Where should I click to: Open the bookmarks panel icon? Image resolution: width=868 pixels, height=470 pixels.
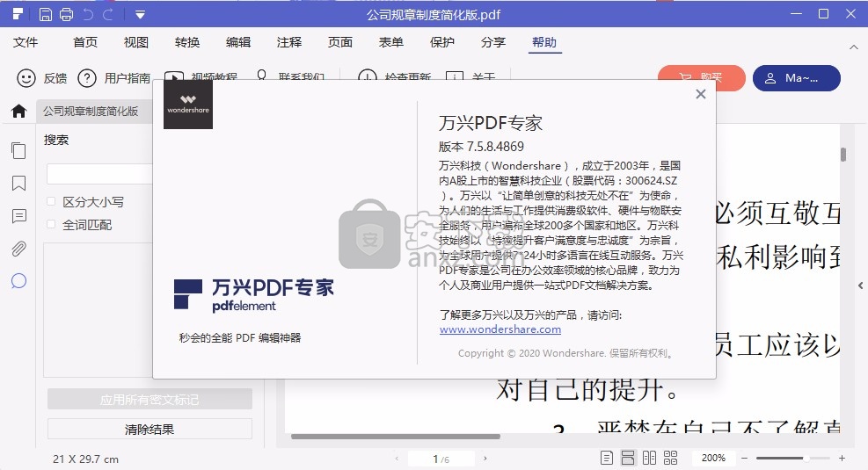18,183
